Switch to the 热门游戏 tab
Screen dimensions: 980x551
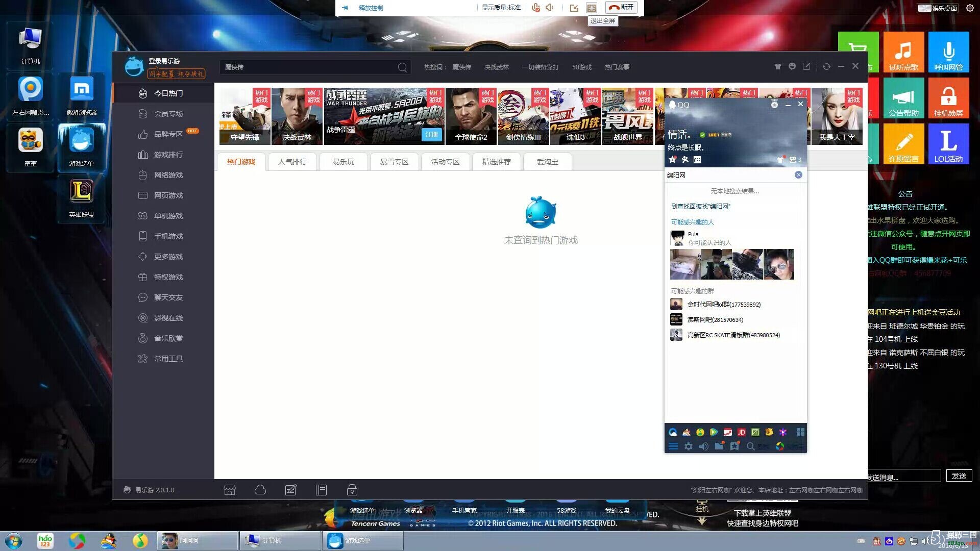coord(241,162)
